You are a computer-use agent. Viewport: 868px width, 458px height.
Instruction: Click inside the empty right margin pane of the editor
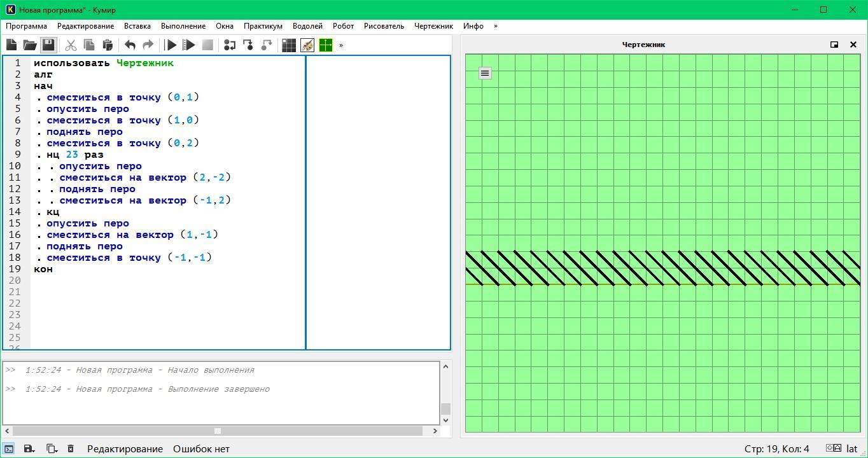click(x=378, y=202)
